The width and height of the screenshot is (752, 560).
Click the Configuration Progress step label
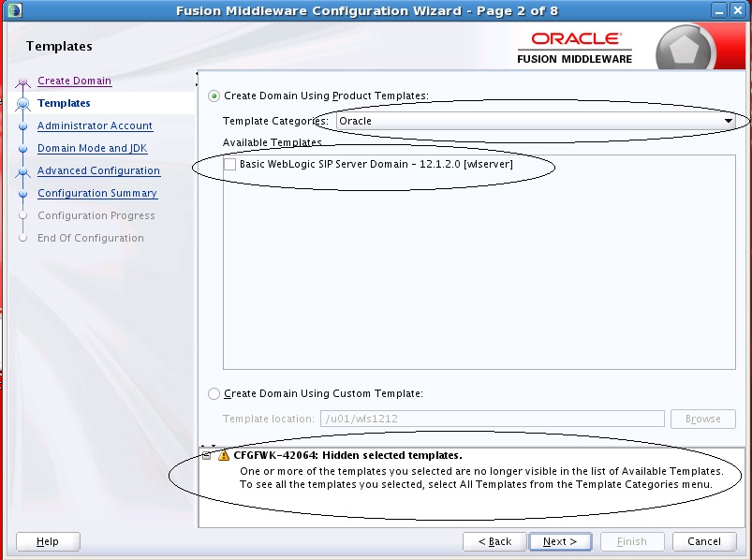(96, 215)
